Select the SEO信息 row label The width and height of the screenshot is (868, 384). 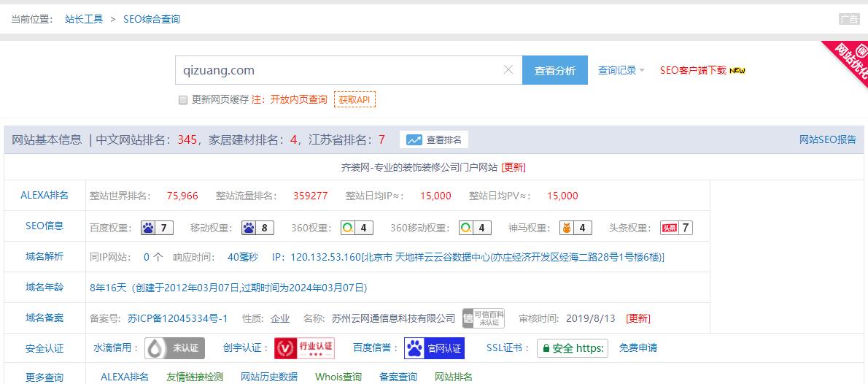pyautogui.click(x=44, y=226)
